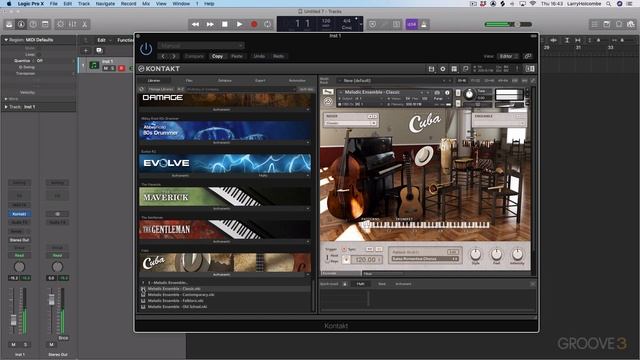The image size is (640, 360).
Task: Adjust the Style knob in Cuba instrument
Action: [x=476, y=254]
